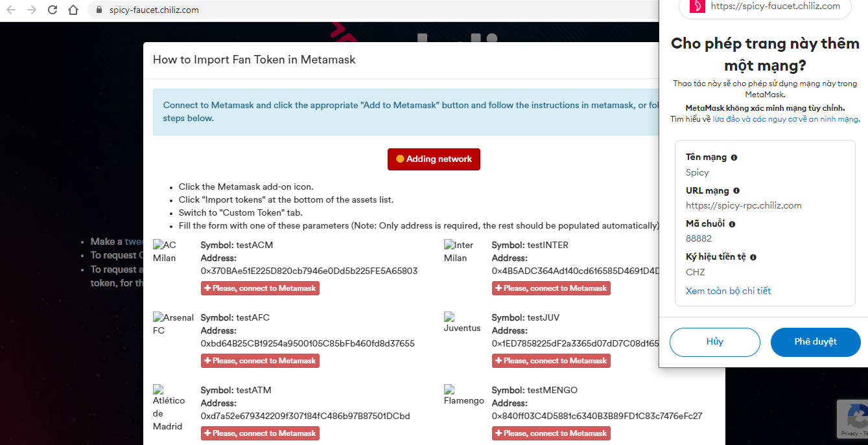Click Symbol: testJUV label
The height and width of the screenshot is (445, 868).
point(526,317)
